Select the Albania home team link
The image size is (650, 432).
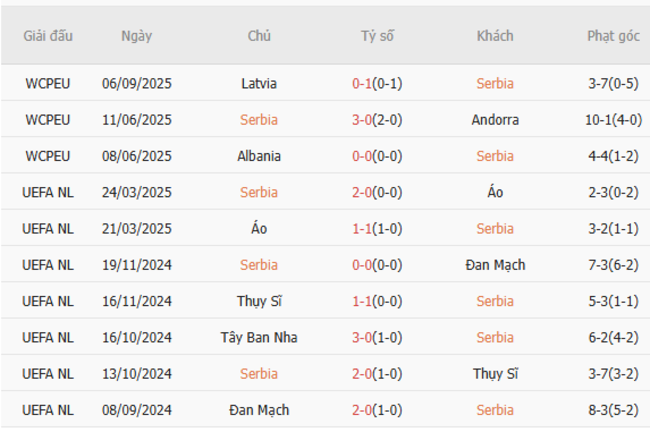(x=259, y=156)
